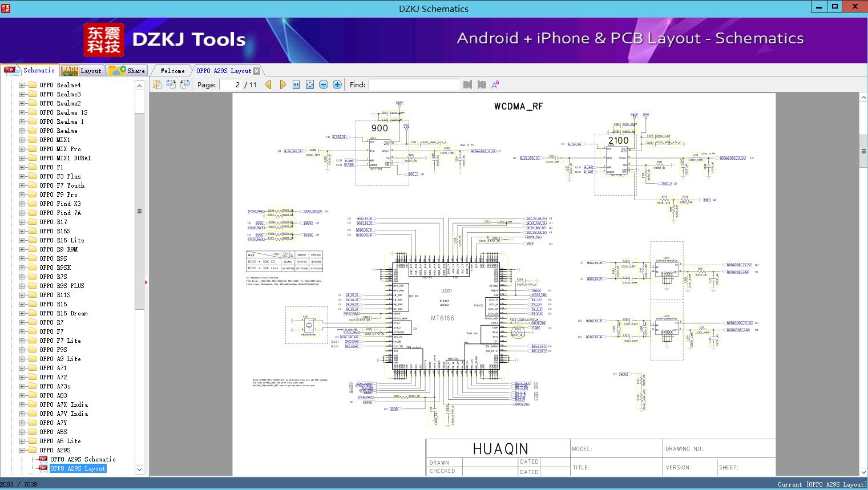
Task: Select the OPPO A9 Lite tree item
Action: 60,359
